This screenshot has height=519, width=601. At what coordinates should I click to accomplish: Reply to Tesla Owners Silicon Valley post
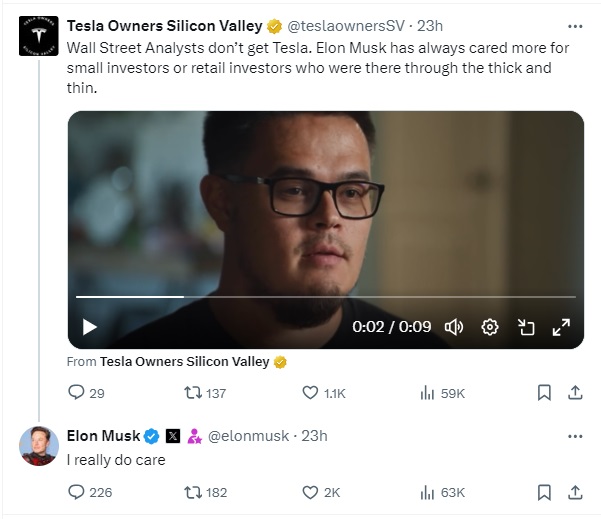77,393
